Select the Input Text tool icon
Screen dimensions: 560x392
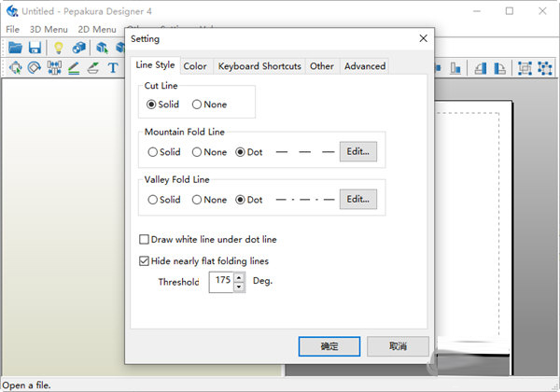(x=113, y=68)
